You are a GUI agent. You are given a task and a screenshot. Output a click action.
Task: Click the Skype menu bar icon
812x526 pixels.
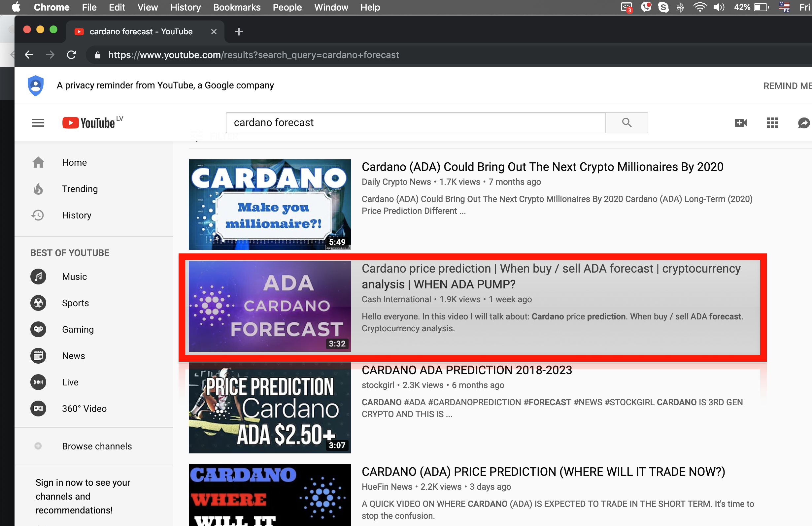(663, 7)
